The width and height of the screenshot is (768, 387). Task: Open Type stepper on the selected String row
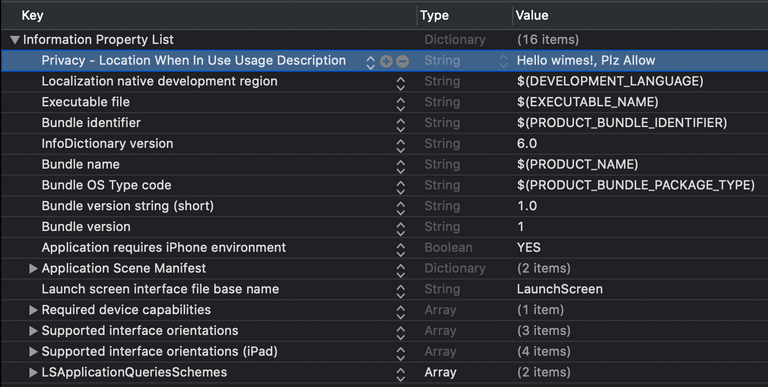tap(503, 61)
